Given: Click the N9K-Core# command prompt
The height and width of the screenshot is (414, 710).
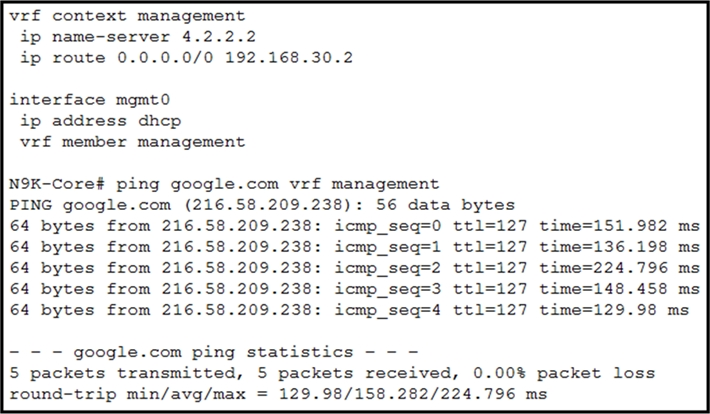Looking at the screenshot, I should [x=57, y=184].
